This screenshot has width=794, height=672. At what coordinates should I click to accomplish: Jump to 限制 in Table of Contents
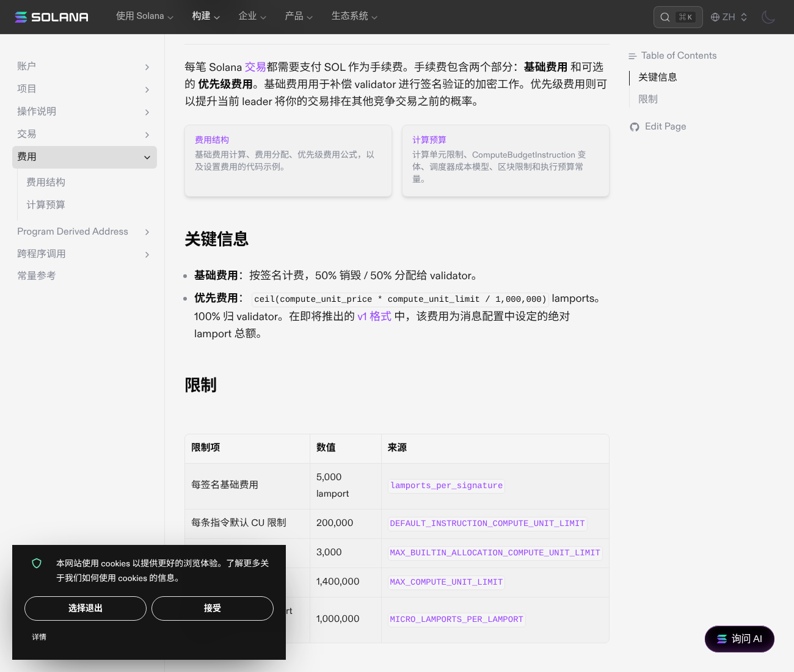pos(648,99)
